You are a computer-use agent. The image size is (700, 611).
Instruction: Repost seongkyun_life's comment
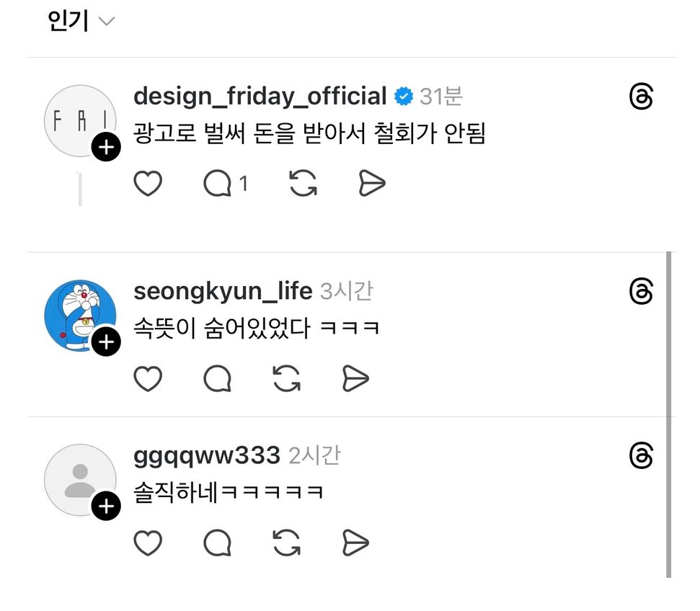coord(286,378)
